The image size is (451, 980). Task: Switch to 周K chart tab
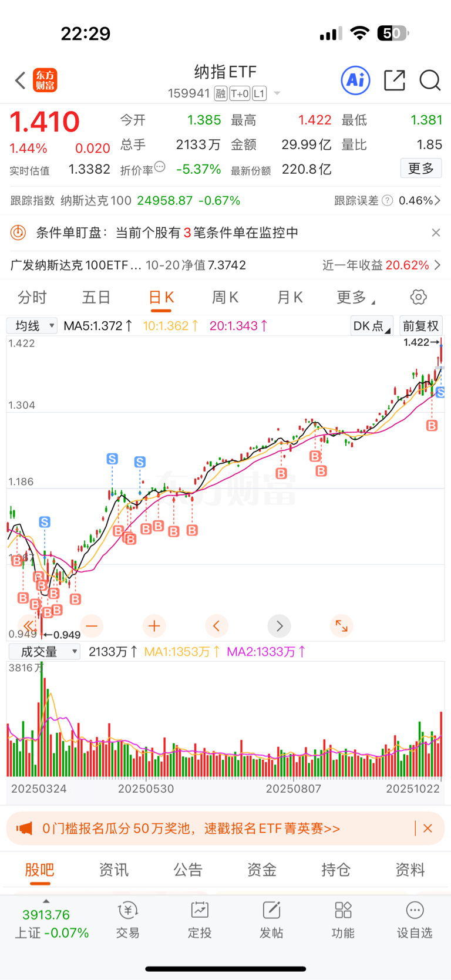225,298
